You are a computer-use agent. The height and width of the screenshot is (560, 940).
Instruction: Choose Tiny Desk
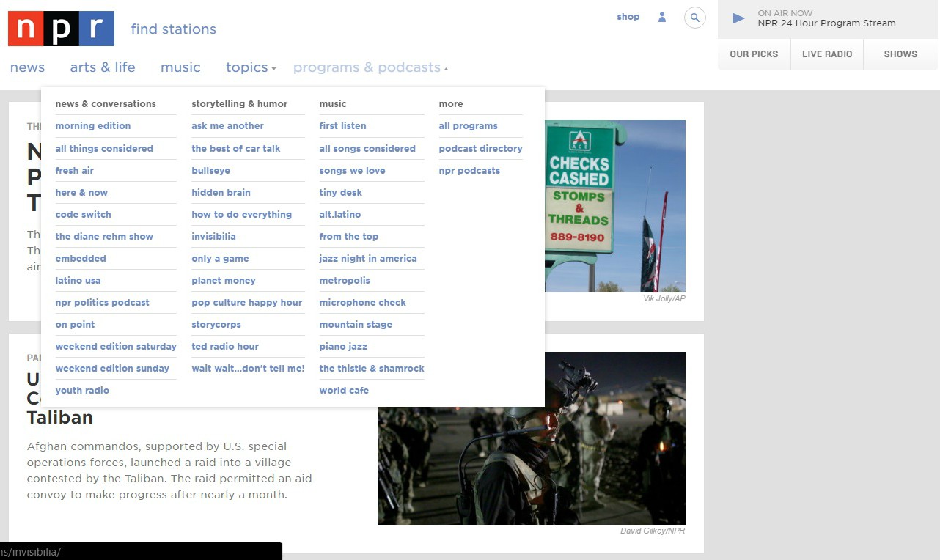coord(341,192)
